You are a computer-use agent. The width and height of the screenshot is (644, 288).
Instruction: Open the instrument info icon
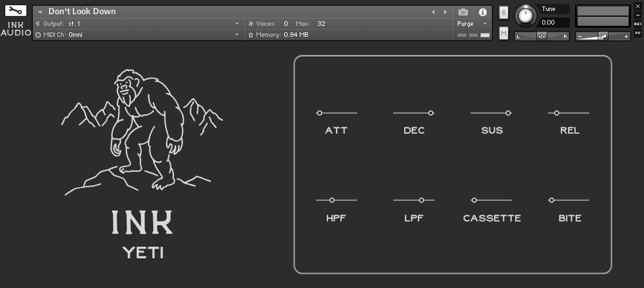point(482,12)
